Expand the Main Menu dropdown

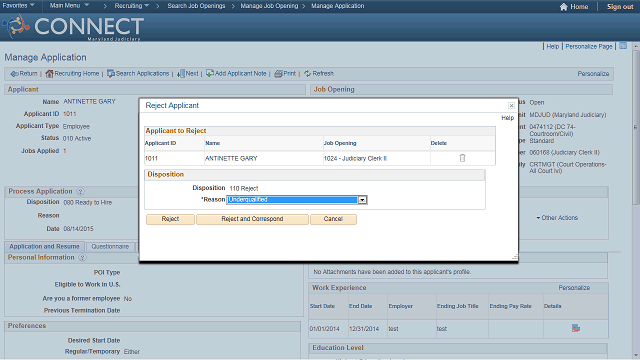pyautogui.click(x=69, y=6)
